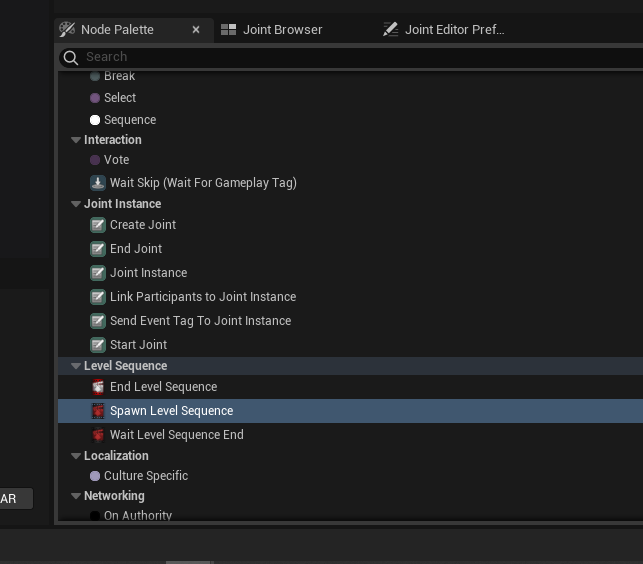Select the Culture Specific node
643x564 pixels.
pos(145,476)
